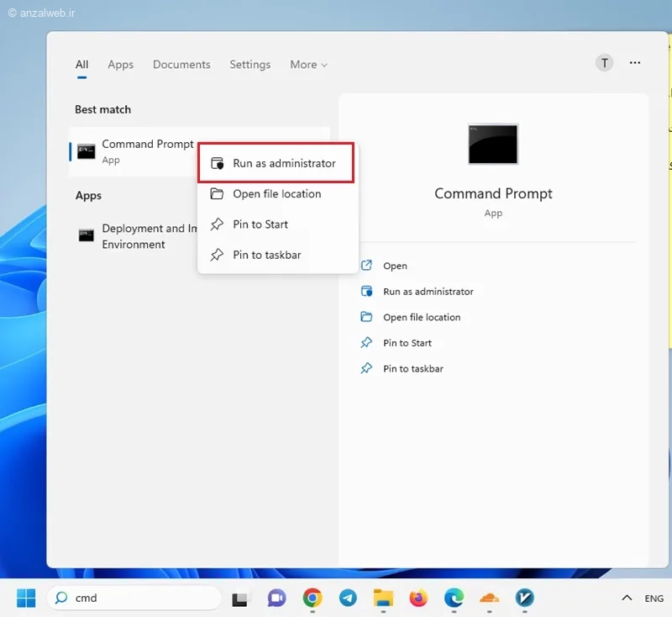Click the context menu Pin to taskbar pin icon
The image size is (672, 617).
217,255
